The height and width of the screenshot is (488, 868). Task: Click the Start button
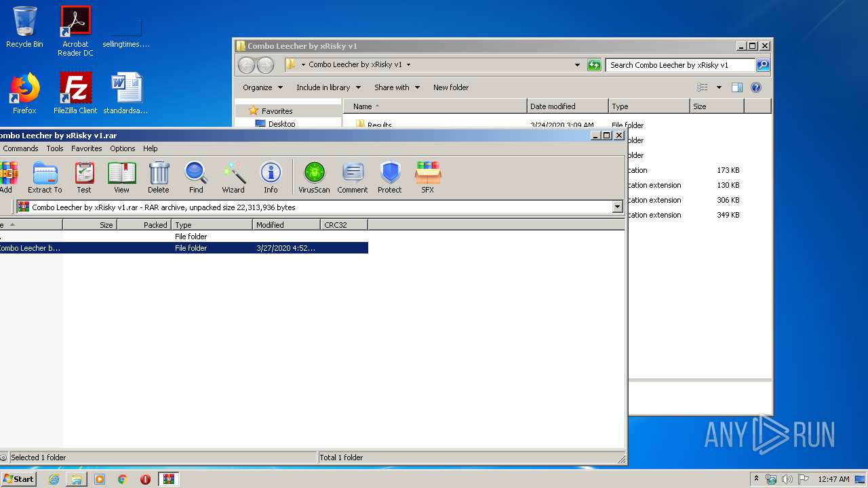[18, 479]
